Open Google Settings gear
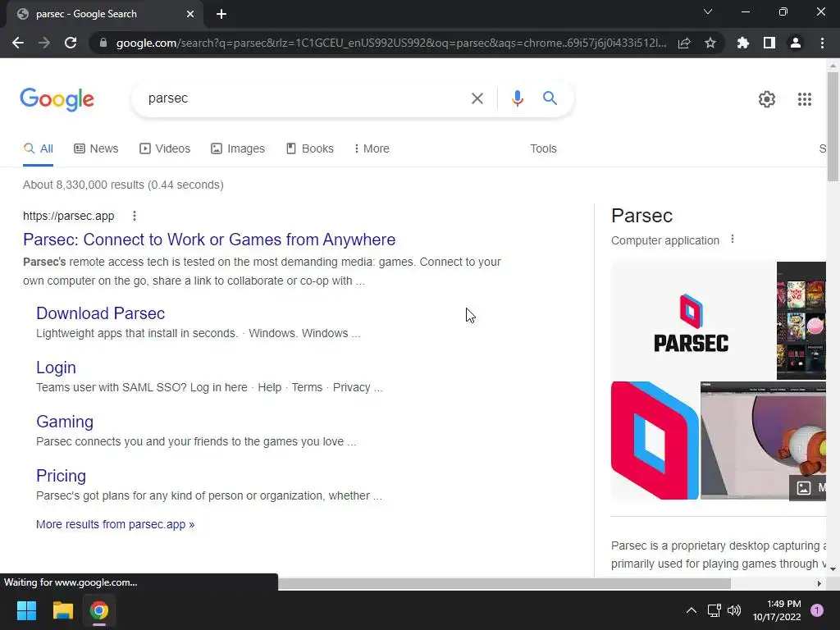840x630 pixels. (767, 99)
